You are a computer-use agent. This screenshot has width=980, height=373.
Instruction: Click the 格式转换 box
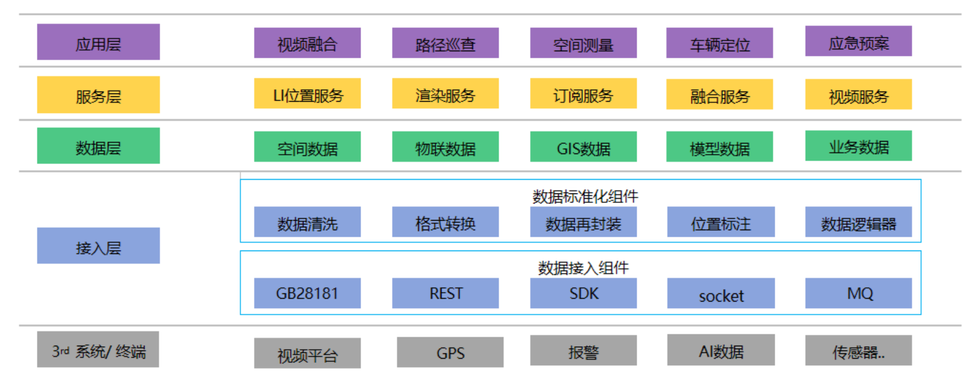click(445, 222)
